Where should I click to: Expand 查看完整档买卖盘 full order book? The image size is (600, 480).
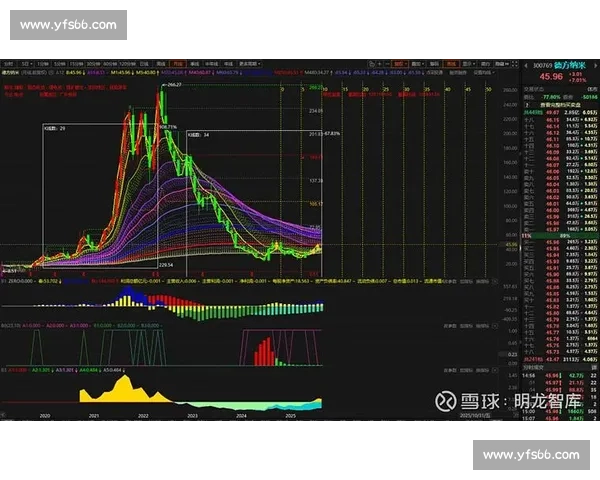(562, 105)
